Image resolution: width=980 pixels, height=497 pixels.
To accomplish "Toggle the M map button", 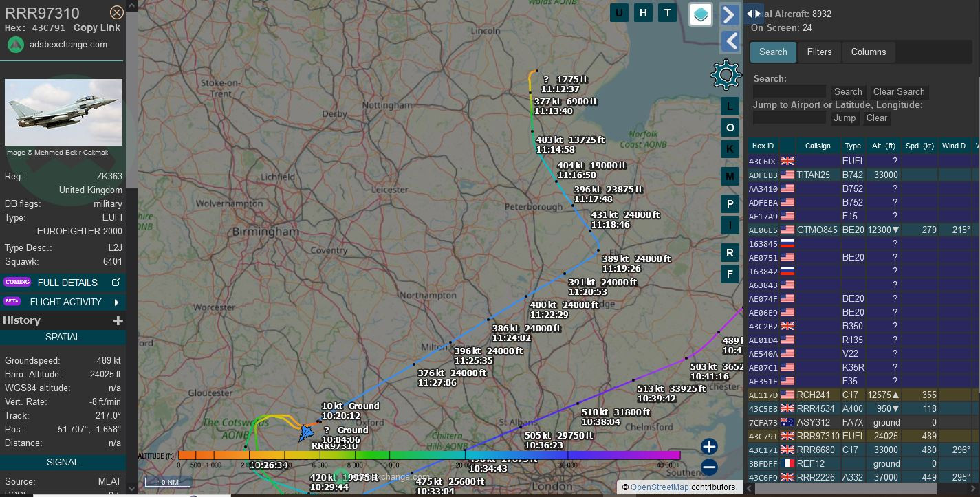I will (730, 177).
